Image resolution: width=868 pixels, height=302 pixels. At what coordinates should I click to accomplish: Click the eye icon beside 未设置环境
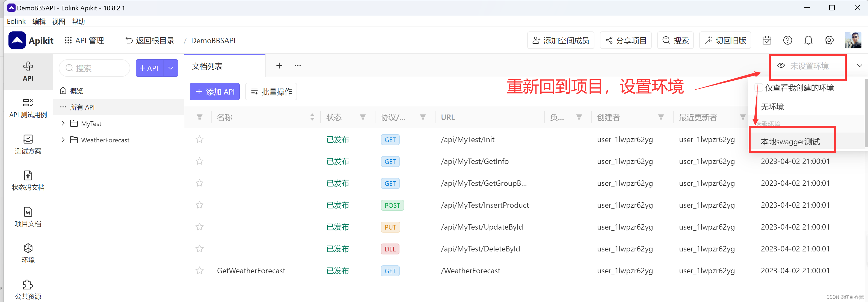pos(781,66)
